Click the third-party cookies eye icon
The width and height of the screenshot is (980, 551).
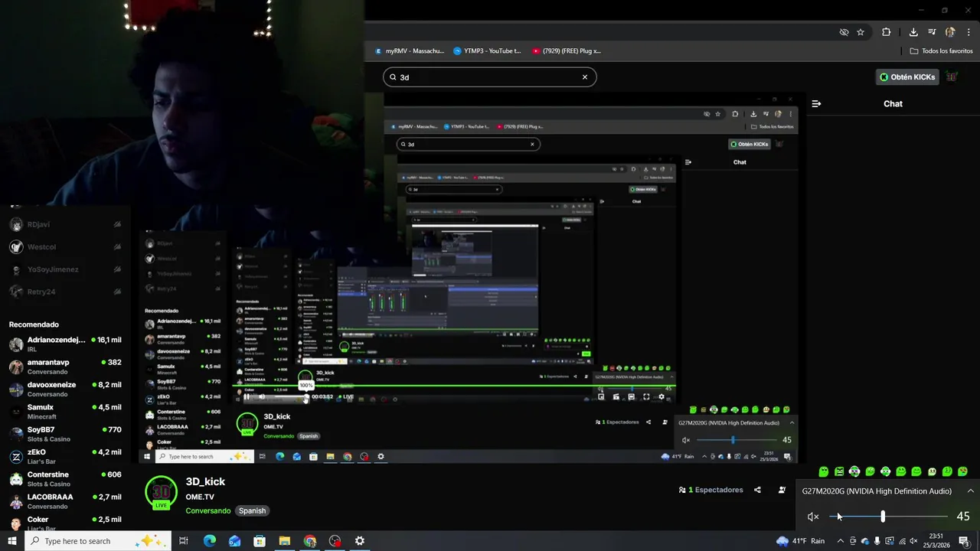[x=844, y=32]
